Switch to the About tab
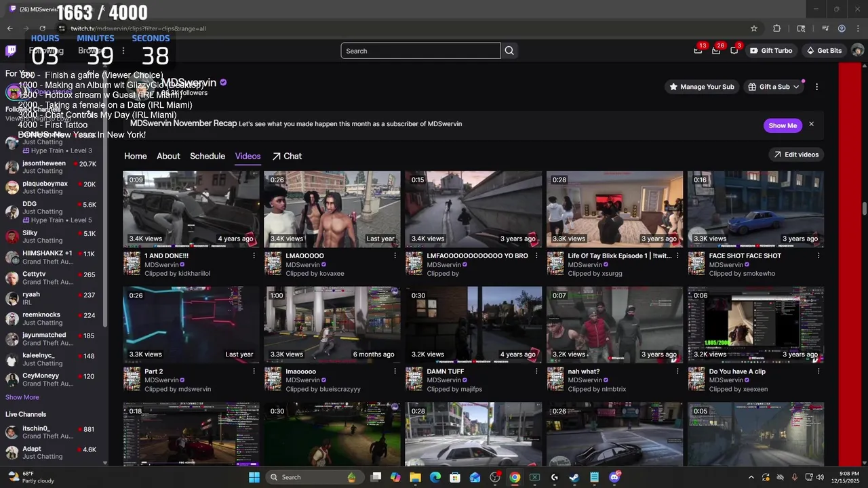868x488 pixels. [x=168, y=156]
